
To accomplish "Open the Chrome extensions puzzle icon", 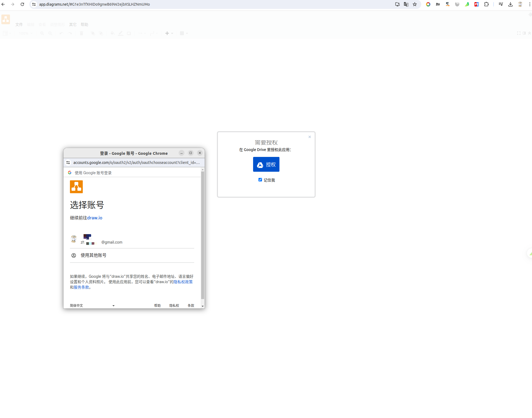I will click(486, 4).
